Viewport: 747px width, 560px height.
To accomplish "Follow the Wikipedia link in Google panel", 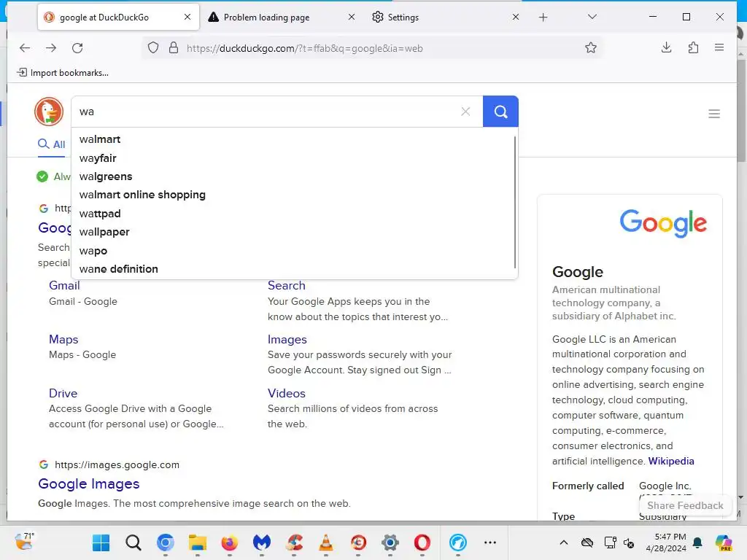I will coord(671,461).
